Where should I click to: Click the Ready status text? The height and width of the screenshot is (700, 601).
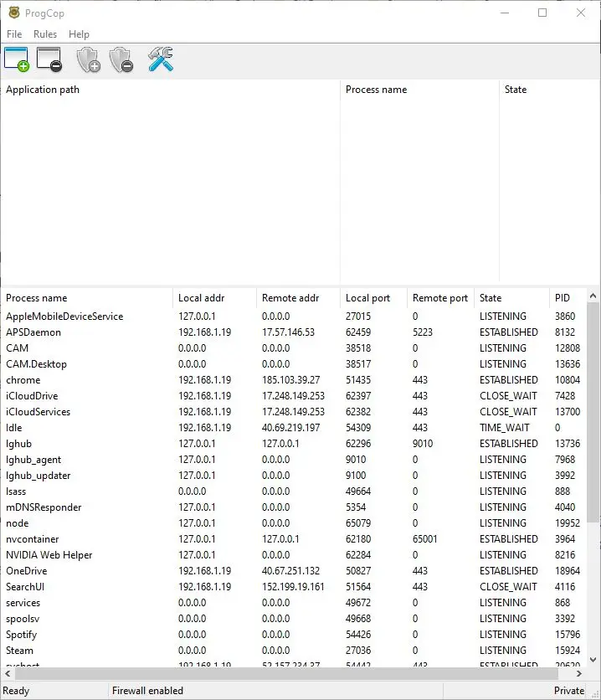click(16, 691)
